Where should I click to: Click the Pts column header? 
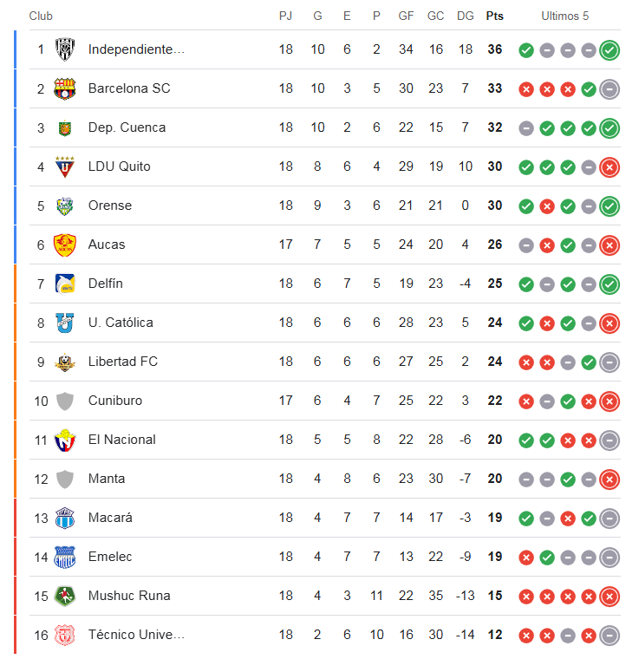[x=494, y=16]
